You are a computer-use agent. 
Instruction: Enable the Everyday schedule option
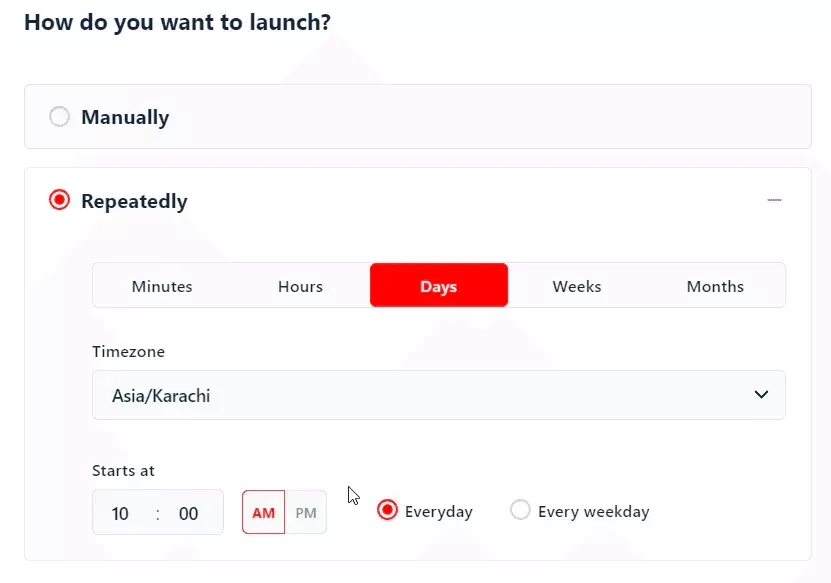pyautogui.click(x=388, y=510)
